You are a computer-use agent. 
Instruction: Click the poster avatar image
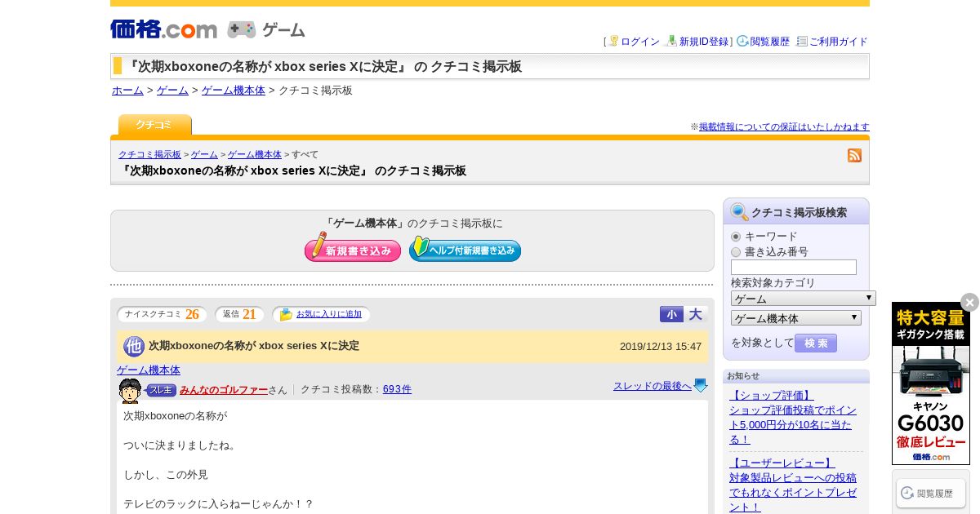click(130, 391)
